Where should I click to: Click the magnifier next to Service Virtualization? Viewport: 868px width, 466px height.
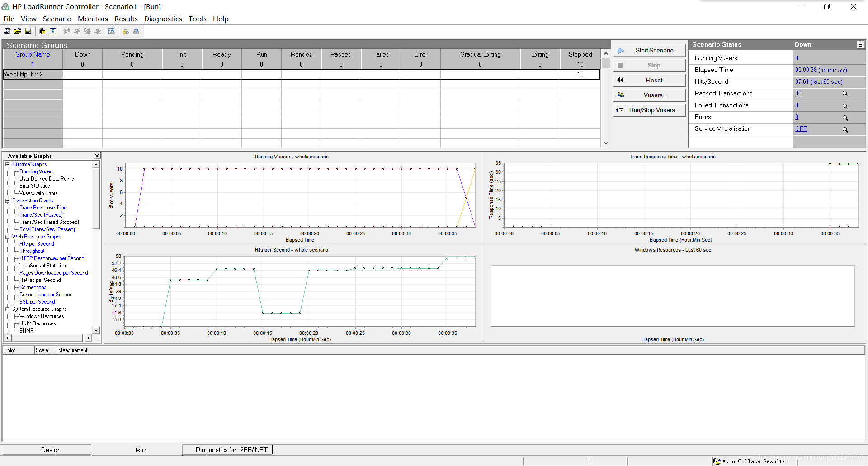(x=845, y=129)
